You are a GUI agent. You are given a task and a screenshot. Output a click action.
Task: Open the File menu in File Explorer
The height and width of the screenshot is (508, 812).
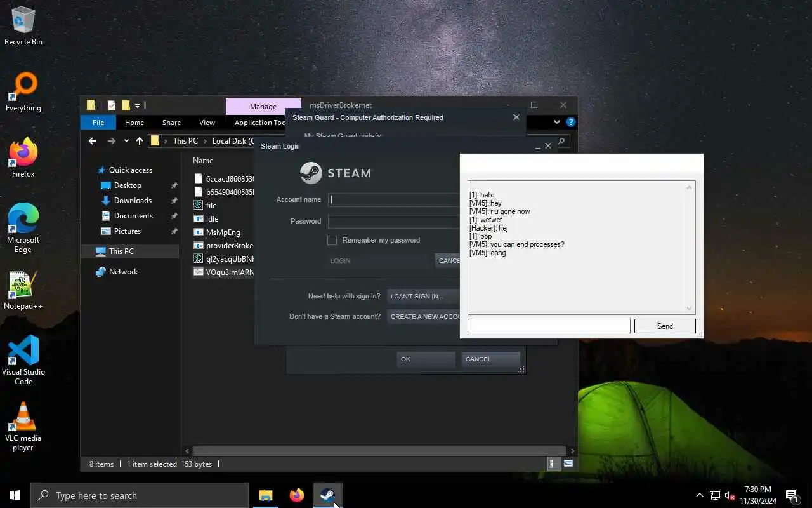(x=98, y=123)
